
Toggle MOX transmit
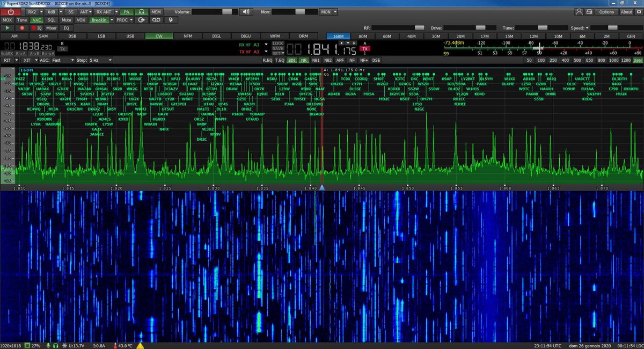7,20
